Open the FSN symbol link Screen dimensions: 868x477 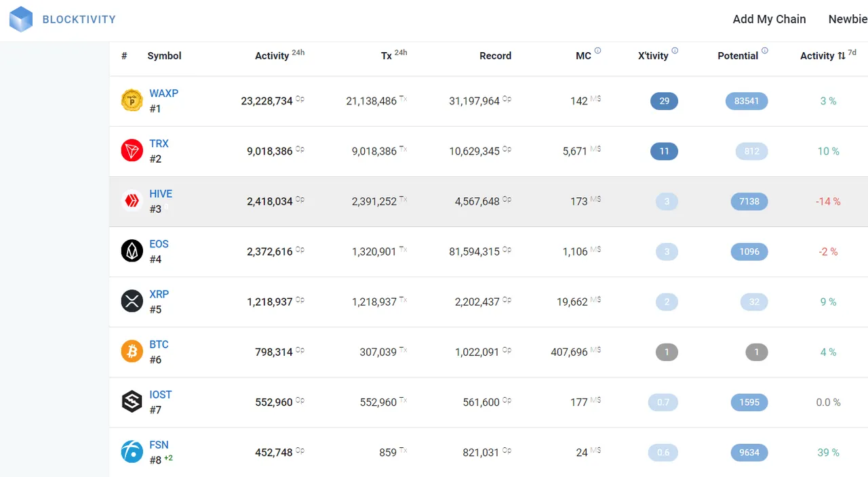click(x=159, y=444)
